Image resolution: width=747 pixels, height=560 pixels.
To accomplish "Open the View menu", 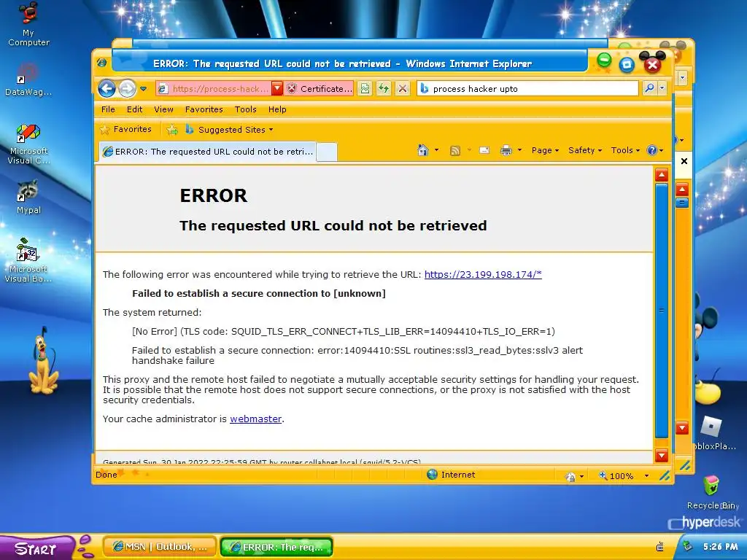I will coord(163,109).
